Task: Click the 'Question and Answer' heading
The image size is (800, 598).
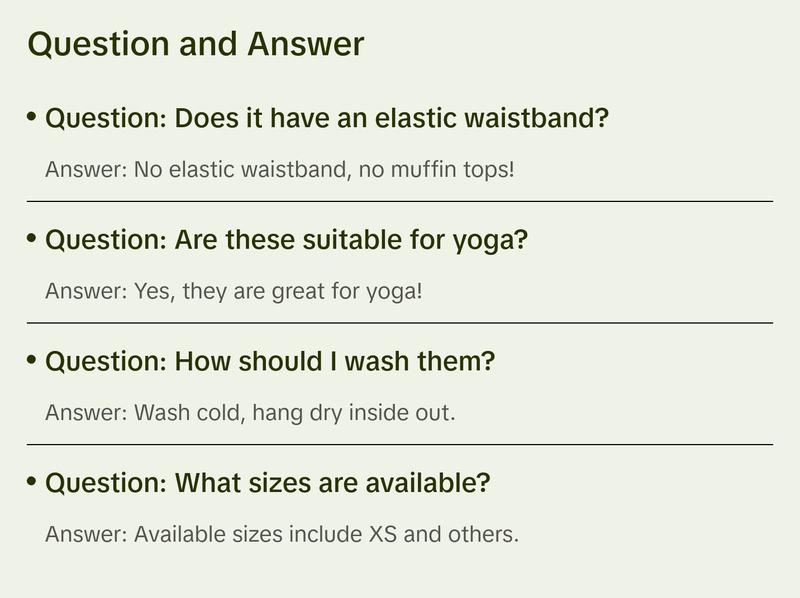Action: pyautogui.click(x=196, y=44)
